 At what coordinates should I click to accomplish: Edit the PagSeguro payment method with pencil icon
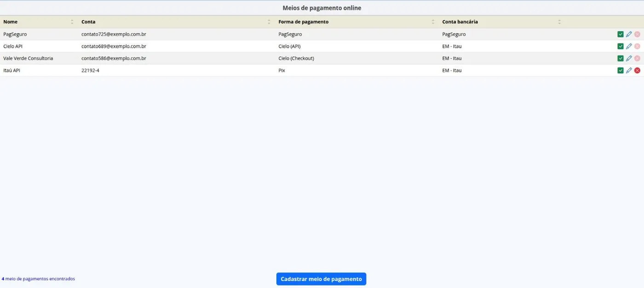tap(629, 34)
